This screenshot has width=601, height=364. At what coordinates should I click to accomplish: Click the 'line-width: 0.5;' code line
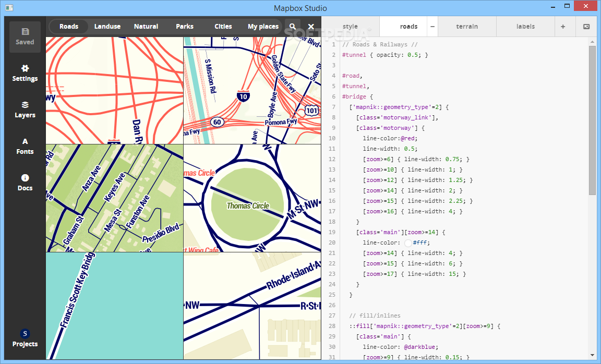(x=390, y=149)
